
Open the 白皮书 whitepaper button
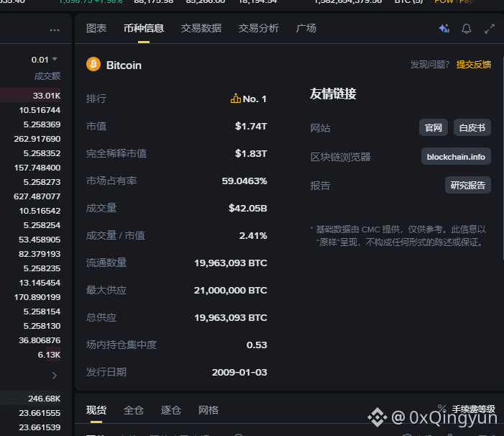pos(472,127)
